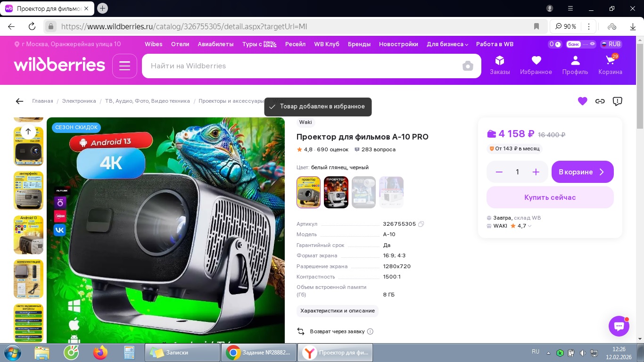Move the thumbnail gallery up with the arrow
This screenshot has width=644, height=362.
pos(28,132)
